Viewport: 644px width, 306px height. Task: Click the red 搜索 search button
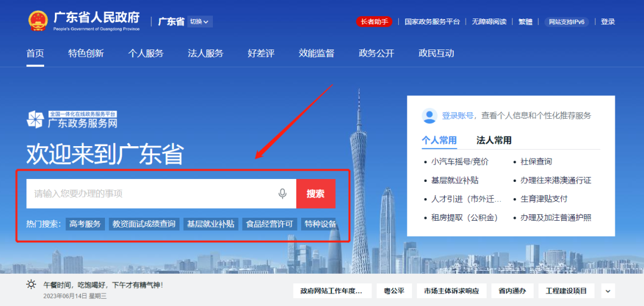[316, 194]
